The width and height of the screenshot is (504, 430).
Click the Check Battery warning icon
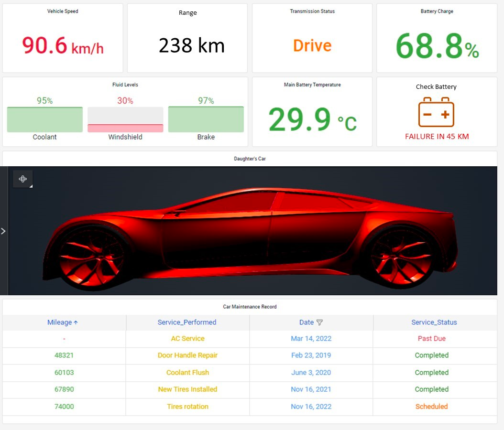click(436, 112)
